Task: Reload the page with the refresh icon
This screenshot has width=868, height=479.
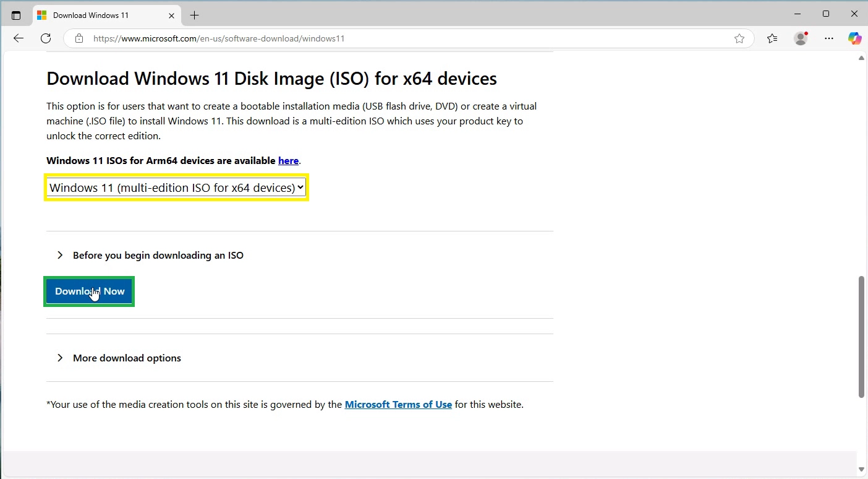Action: coord(46,38)
